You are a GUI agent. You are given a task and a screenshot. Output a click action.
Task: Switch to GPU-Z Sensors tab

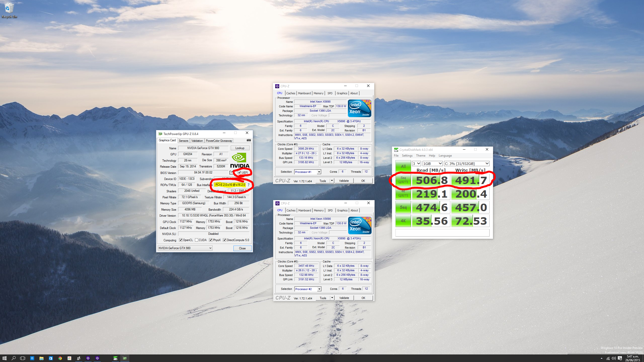click(183, 141)
